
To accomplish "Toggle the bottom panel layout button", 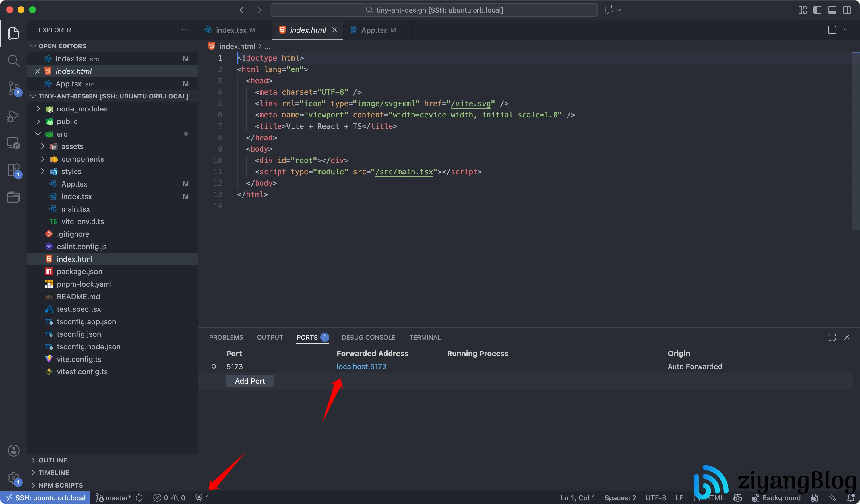I will point(832,10).
